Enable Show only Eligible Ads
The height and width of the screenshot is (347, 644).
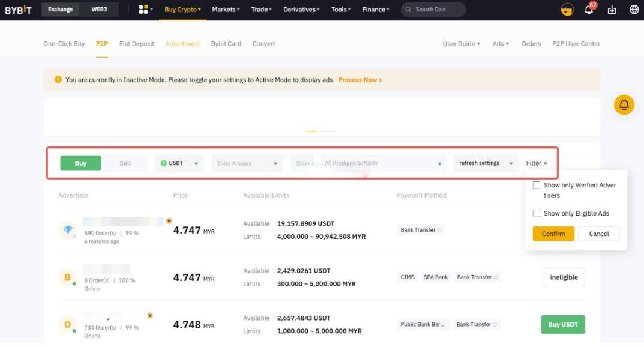coord(537,213)
